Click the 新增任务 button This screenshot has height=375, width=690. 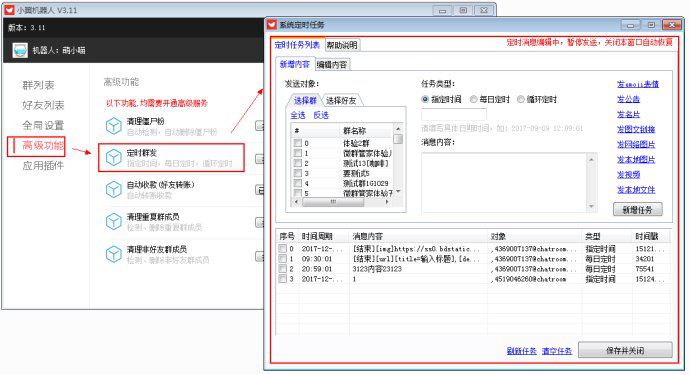point(637,210)
